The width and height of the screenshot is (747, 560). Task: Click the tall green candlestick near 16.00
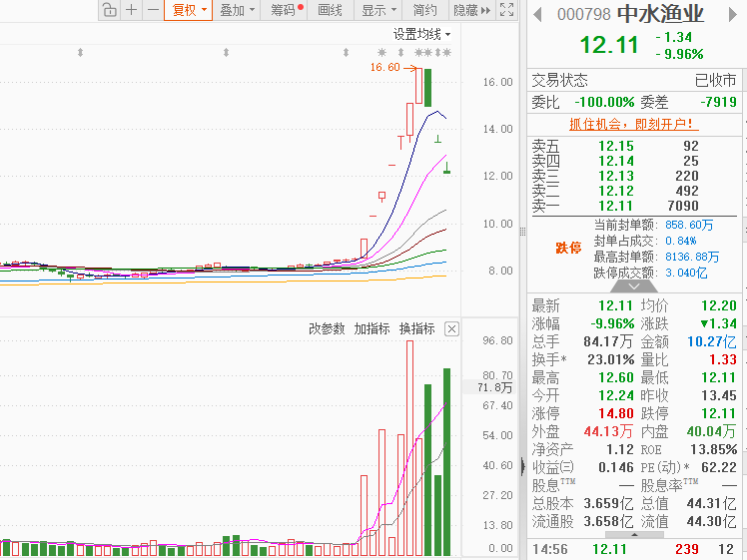point(427,88)
